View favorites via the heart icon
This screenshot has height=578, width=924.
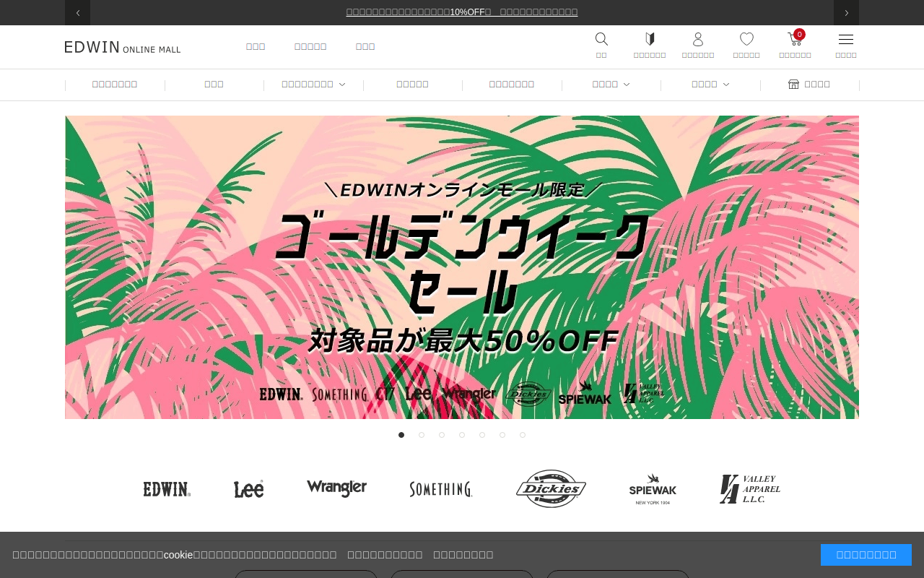pyautogui.click(x=746, y=39)
